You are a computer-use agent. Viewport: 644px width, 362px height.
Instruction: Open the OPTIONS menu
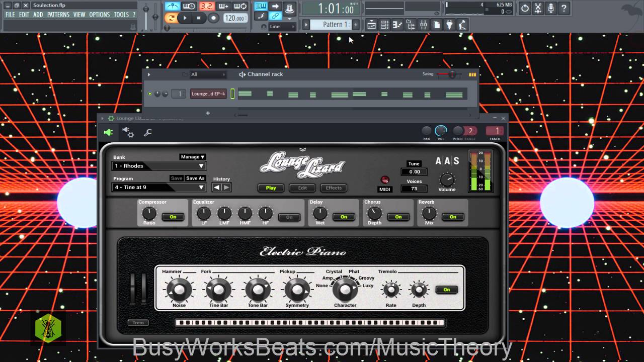point(100,15)
